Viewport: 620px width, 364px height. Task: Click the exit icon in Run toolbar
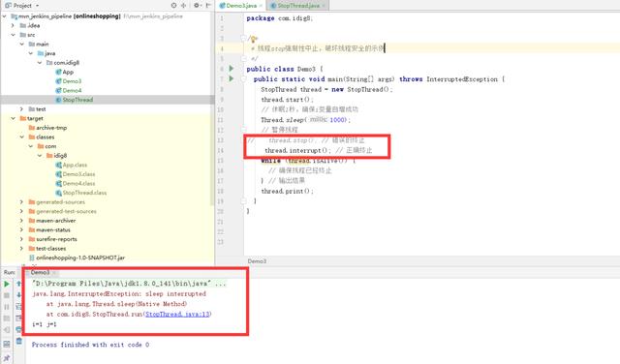[7, 329]
